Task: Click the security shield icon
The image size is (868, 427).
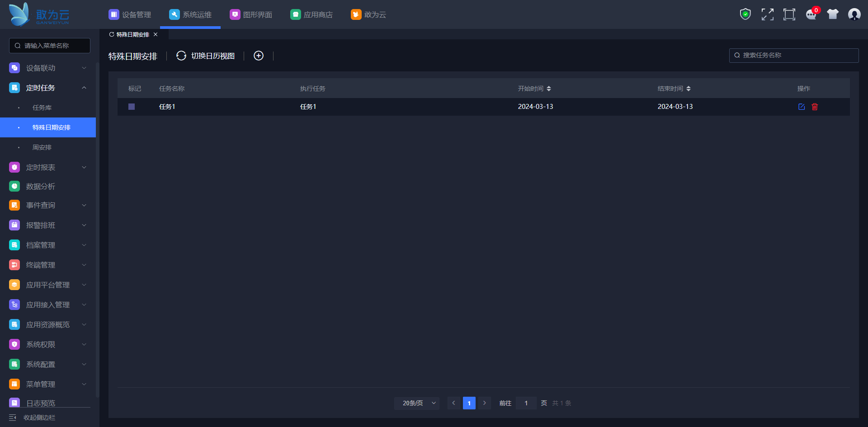Action: 745,14
